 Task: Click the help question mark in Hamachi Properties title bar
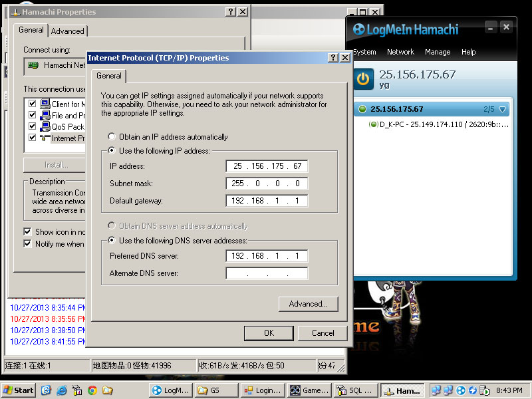(231, 12)
